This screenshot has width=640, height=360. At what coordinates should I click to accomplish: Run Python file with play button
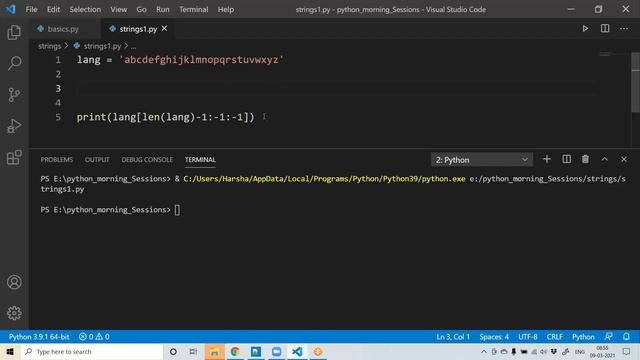[585, 29]
